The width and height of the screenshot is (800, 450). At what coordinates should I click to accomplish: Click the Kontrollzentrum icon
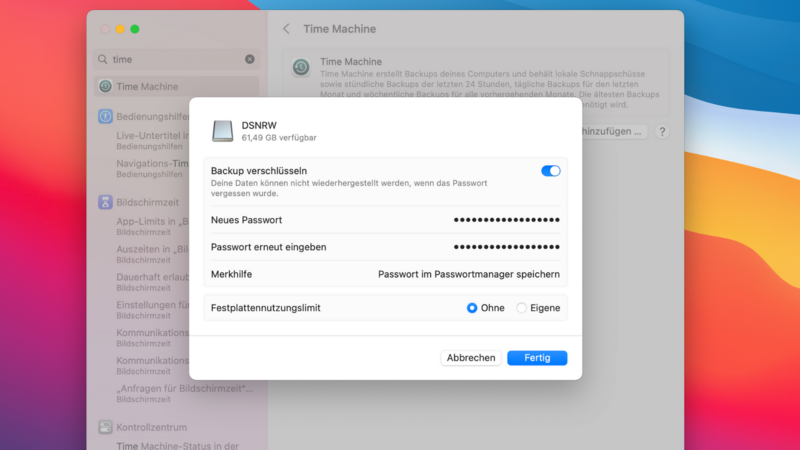click(x=106, y=427)
